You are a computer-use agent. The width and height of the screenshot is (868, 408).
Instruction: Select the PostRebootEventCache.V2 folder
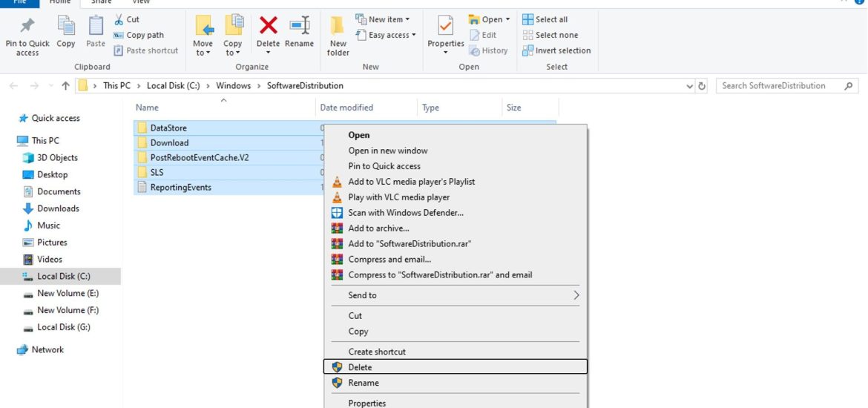200,158
